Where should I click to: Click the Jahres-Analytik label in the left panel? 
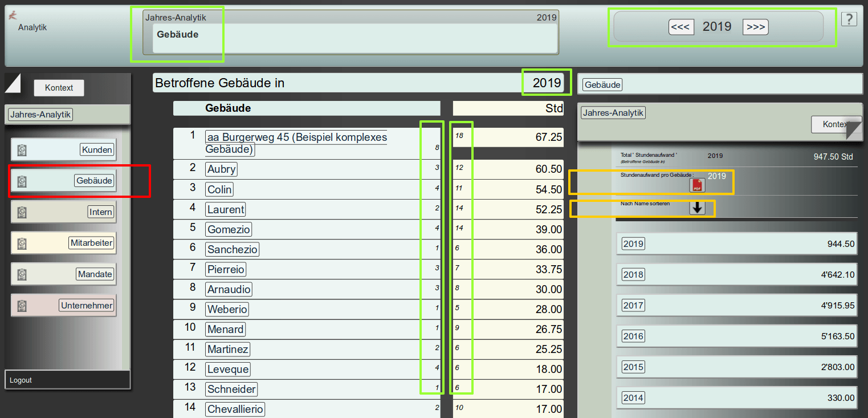[40, 115]
